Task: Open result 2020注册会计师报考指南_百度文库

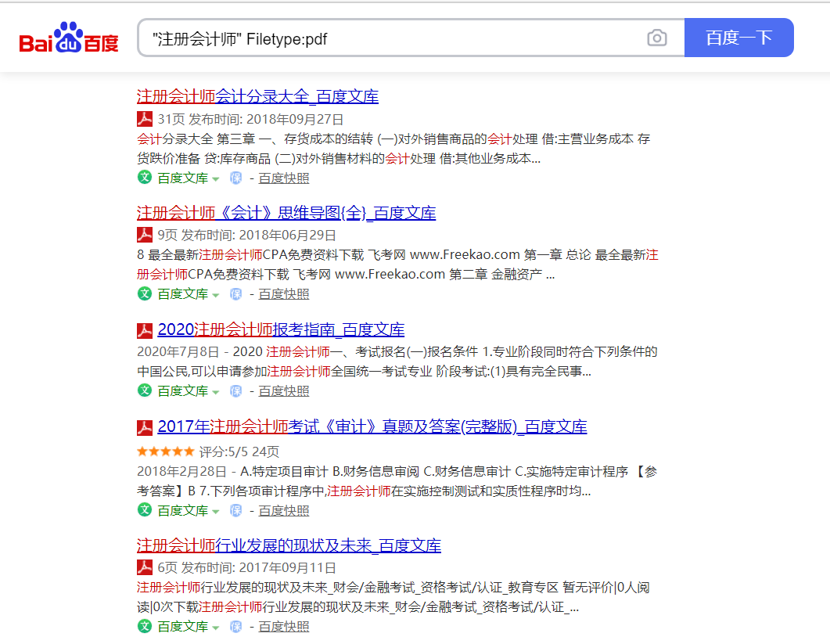Action: pyautogui.click(x=281, y=329)
